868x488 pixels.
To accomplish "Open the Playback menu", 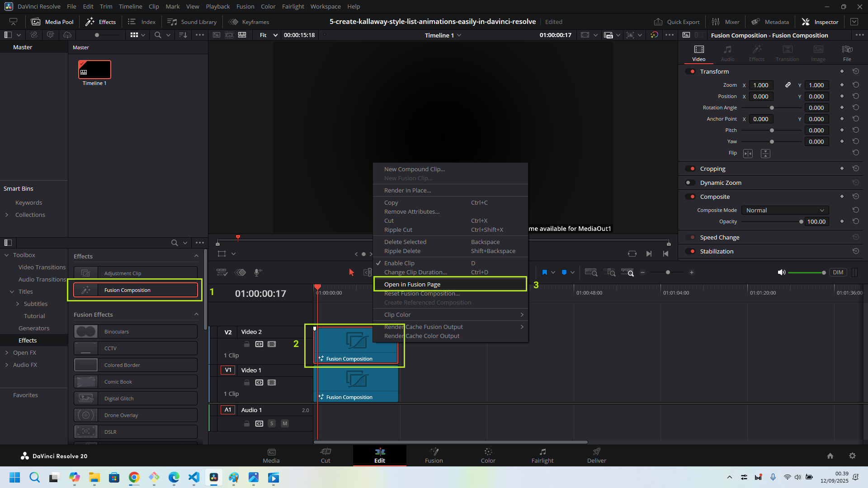I will tap(218, 6).
